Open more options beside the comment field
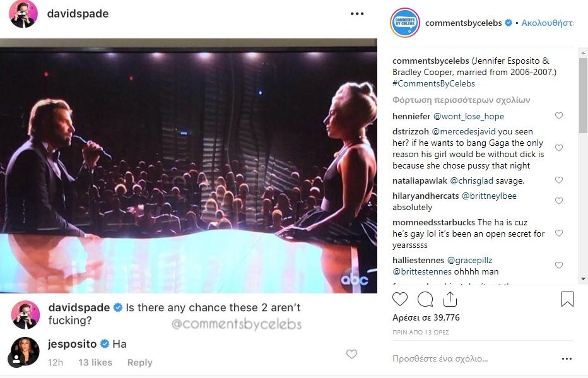 point(566,358)
